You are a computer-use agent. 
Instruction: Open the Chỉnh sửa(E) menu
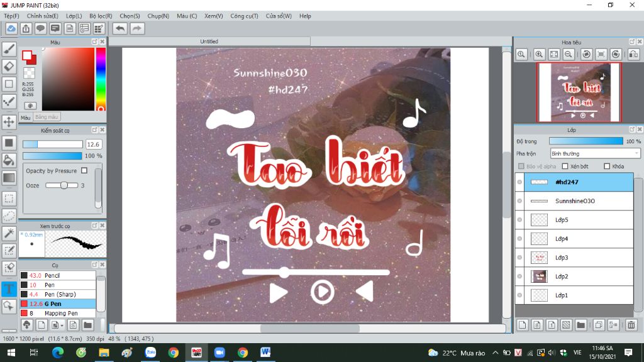(x=42, y=16)
